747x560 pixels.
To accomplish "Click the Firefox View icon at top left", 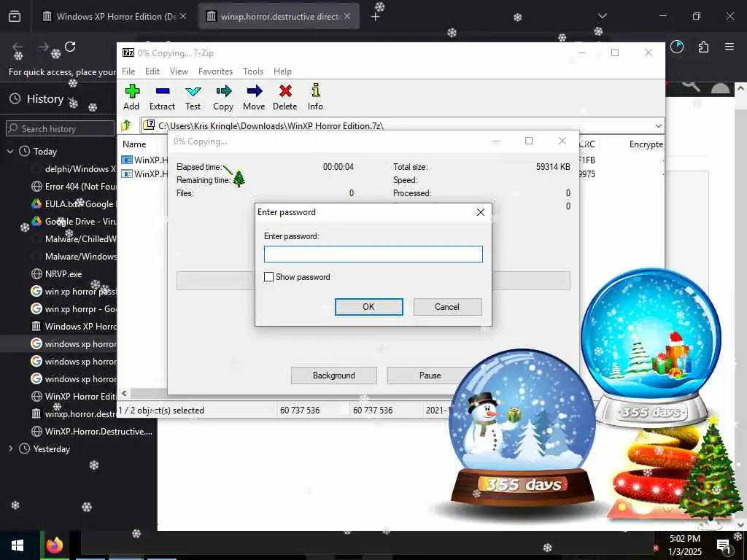I will (15, 16).
